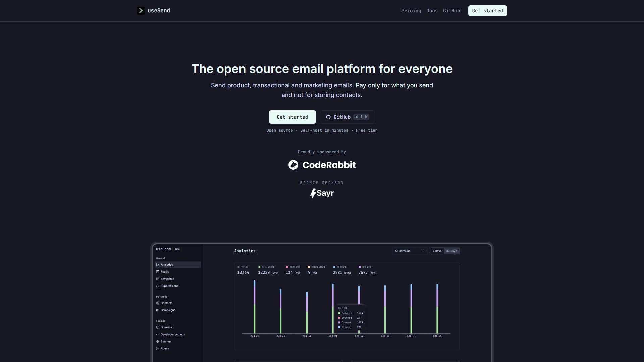The width and height of the screenshot is (644, 362).
Task: Click the Campaigns megaphone icon
Action: pyautogui.click(x=158, y=310)
